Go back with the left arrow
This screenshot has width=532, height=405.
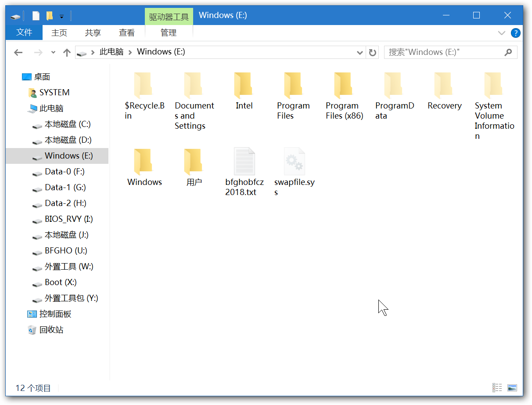click(x=18, y=53)
